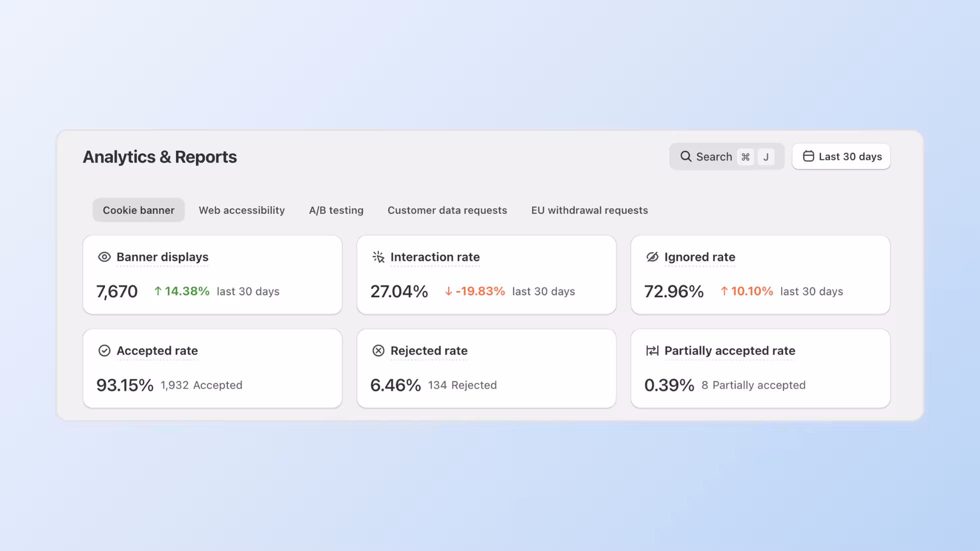Click the Banner displays label

tap(162, 257)
